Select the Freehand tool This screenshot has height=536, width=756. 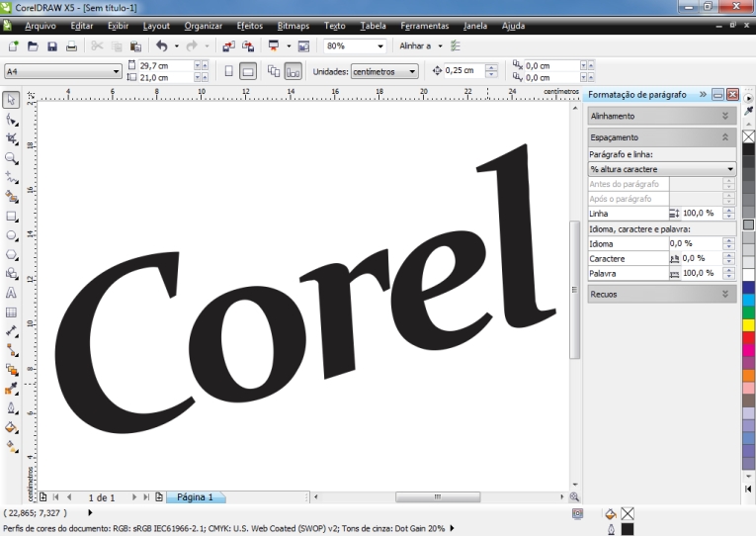(x=11, y=178)
